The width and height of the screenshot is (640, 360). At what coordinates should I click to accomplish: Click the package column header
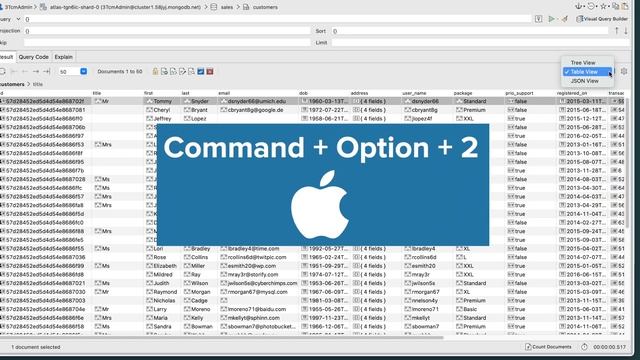click(462, 93)
